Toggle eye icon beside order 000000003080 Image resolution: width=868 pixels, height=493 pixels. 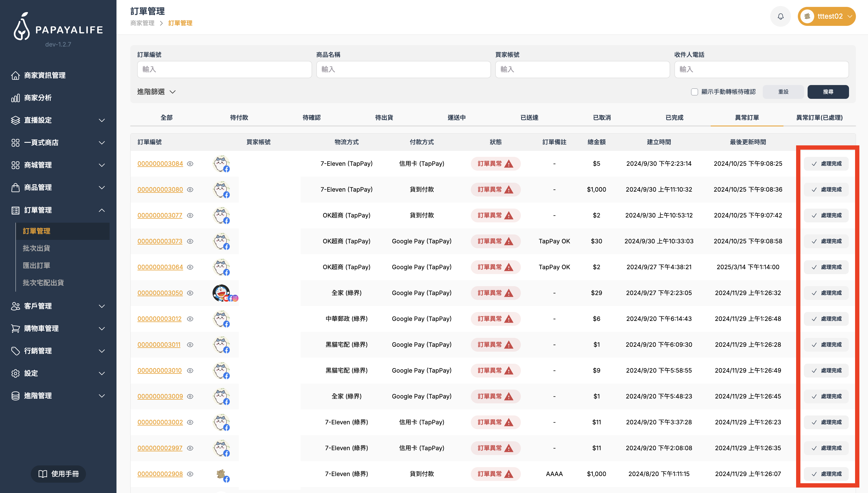point(190,190)
